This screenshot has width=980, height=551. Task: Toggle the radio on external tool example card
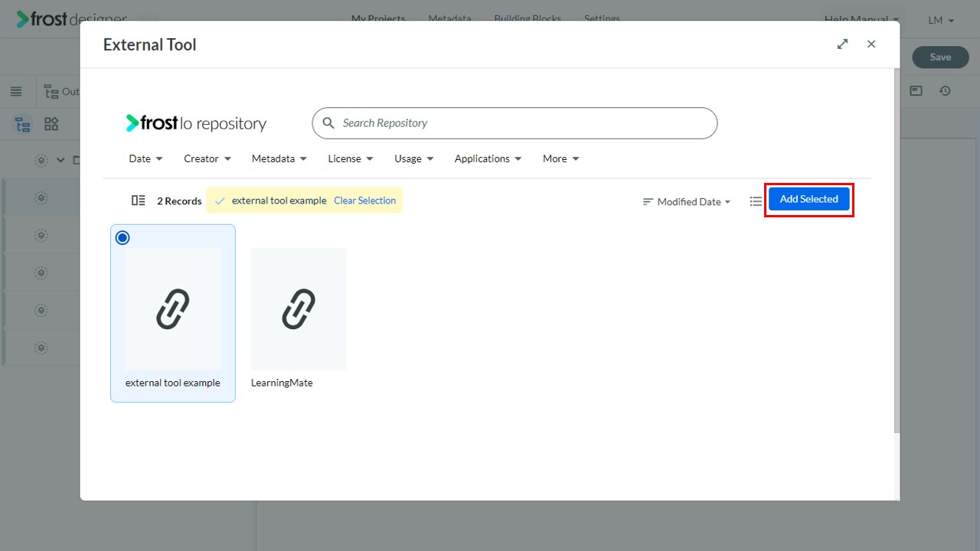[122, 238]
